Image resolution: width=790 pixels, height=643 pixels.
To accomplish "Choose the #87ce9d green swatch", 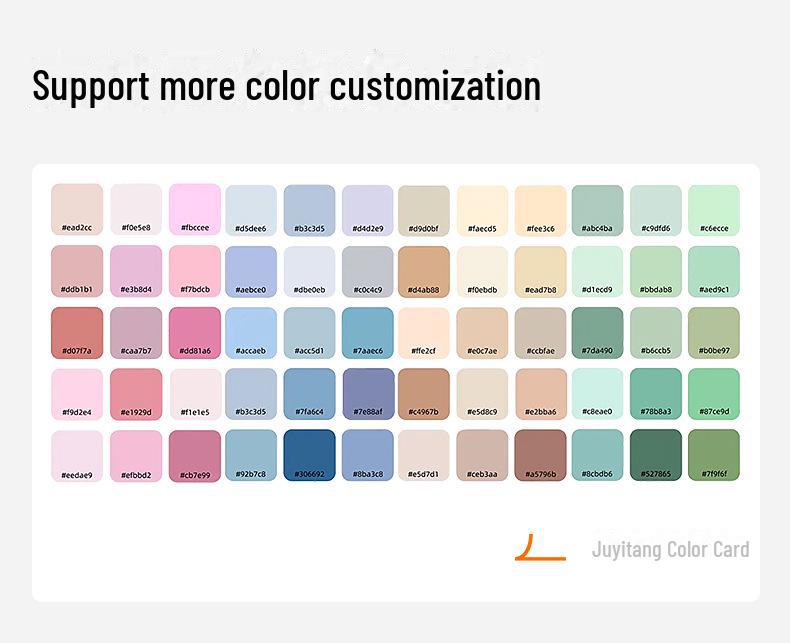I will tap(714, 394).
